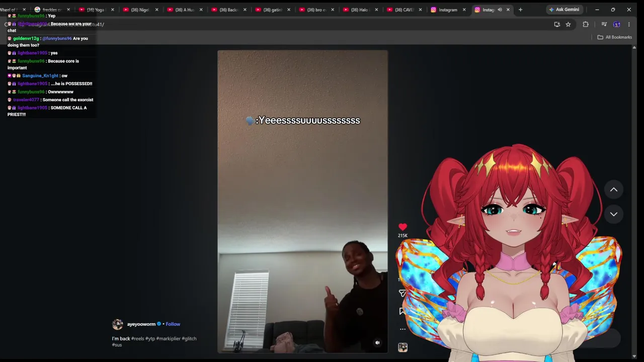This screenshot has width=644, height=362.
Task: Open the #ytp hashtag
Action: (150, 339)
